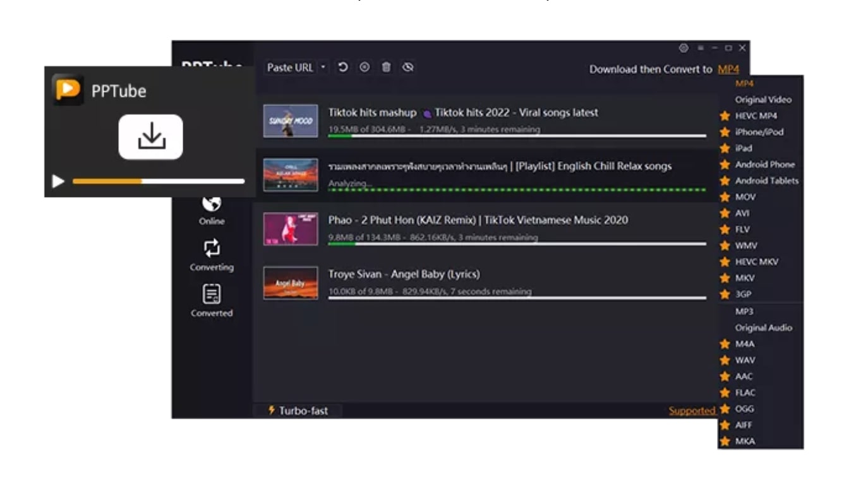Click the Turbo-fast lightning icon
Screen dimensions: 868x485
(x=270, y=410)
